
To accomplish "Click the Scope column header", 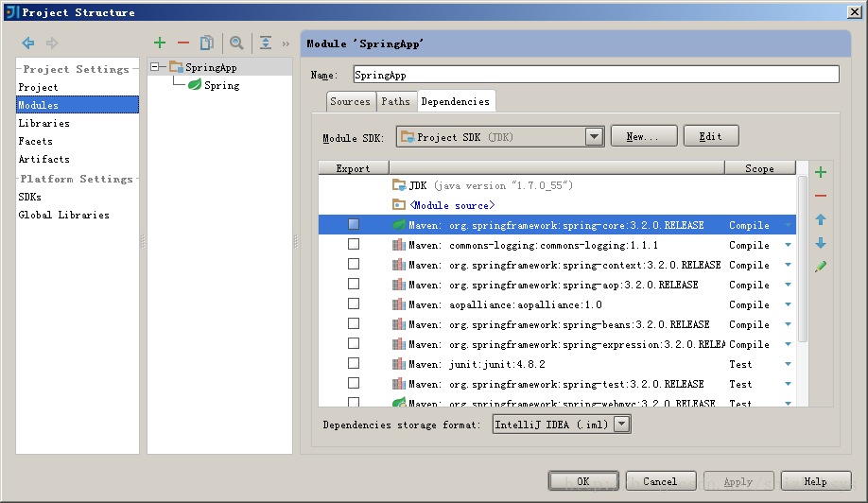I will [760, 168].
